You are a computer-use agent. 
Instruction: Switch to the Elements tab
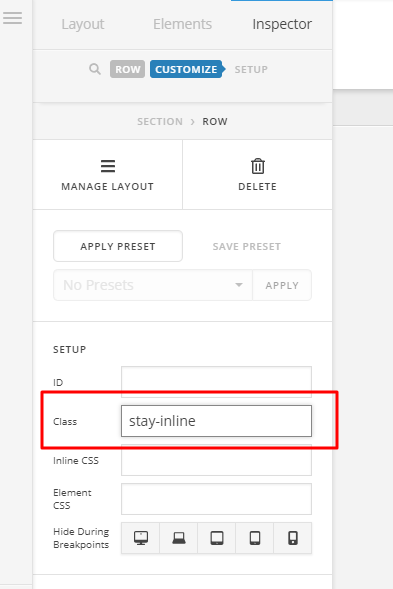[182, 24]
